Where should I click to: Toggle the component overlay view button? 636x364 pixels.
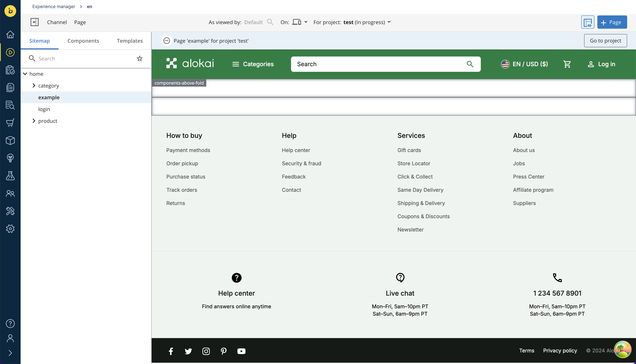pyautogui.click(x=587, y=22)
